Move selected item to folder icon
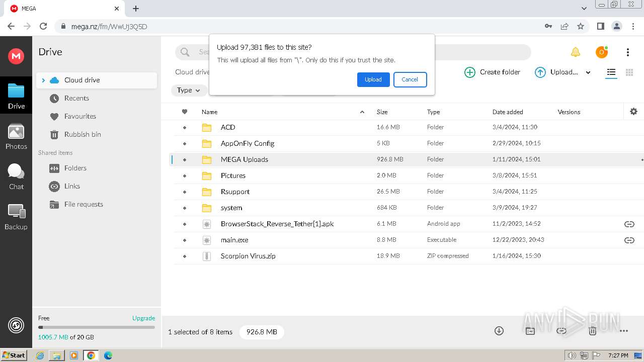Screen dimensions: 644x362 pos(530,331)
